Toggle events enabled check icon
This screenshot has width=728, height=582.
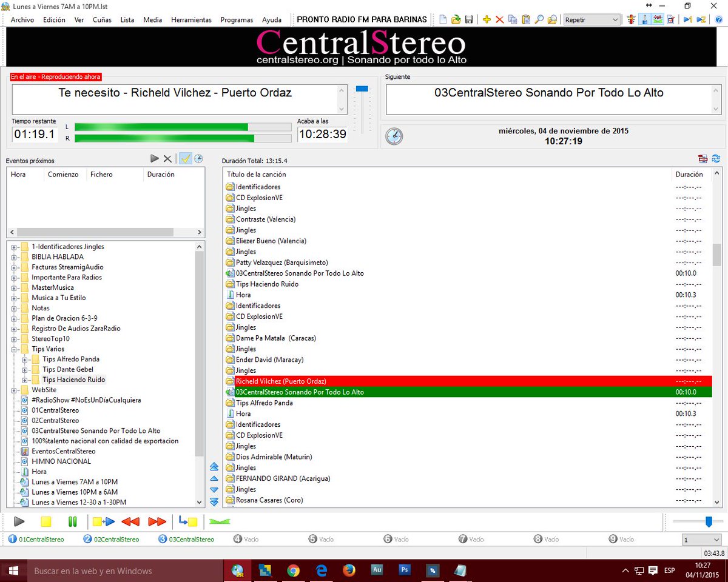point(186,159)
